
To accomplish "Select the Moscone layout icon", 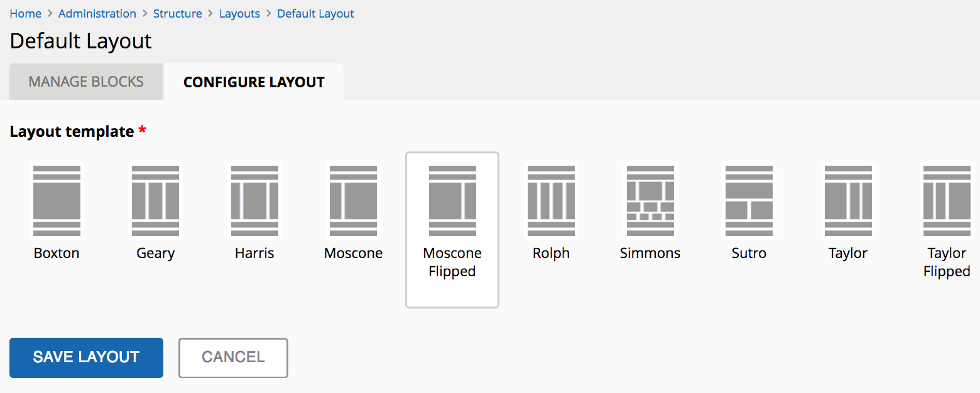I will click(353, 201).
